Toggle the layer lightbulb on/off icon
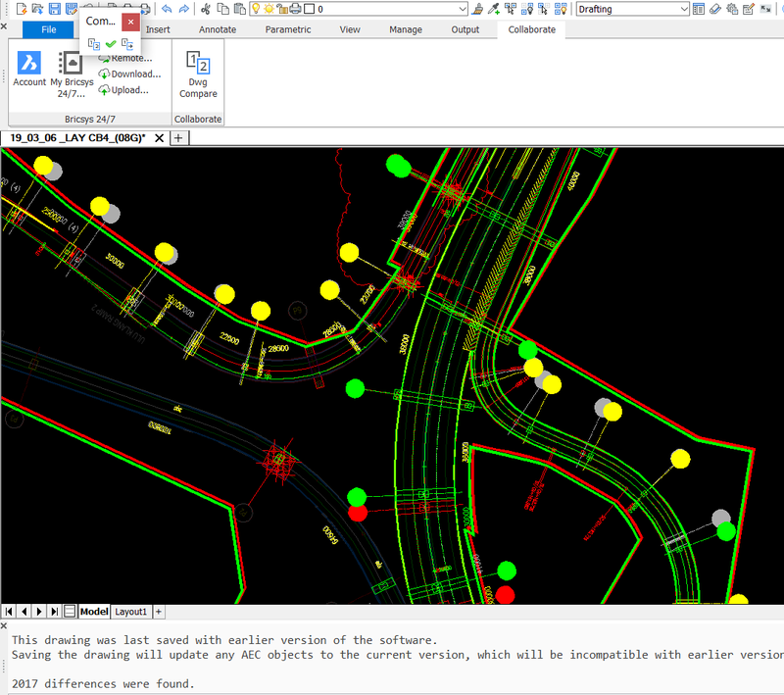 click(x=256, y=9)
